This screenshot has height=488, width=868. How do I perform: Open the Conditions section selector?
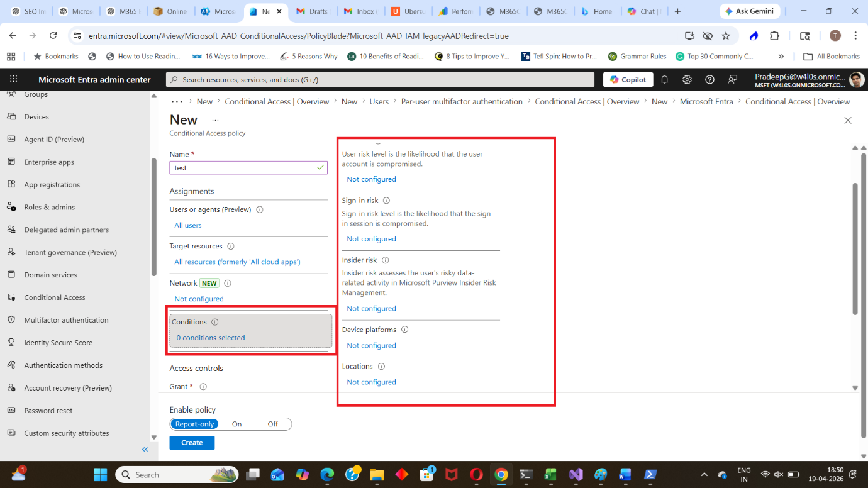(250, 330)
